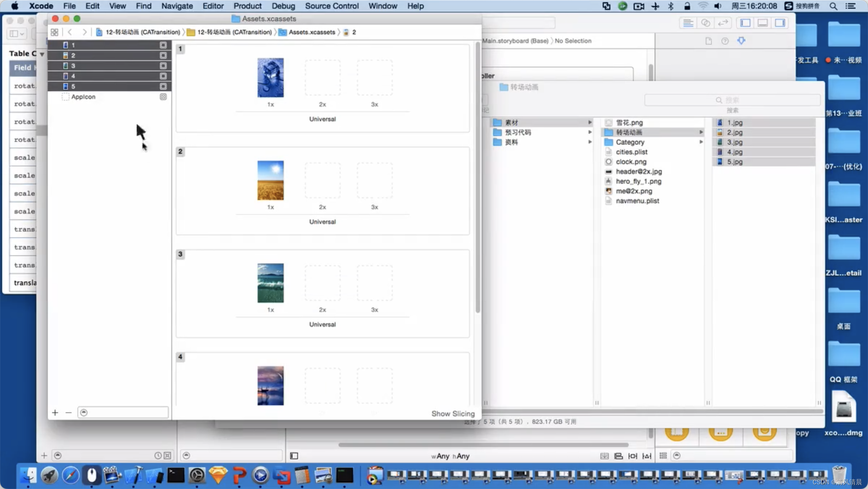Click the AppIcon entry in sidebar

click(83, 97)
